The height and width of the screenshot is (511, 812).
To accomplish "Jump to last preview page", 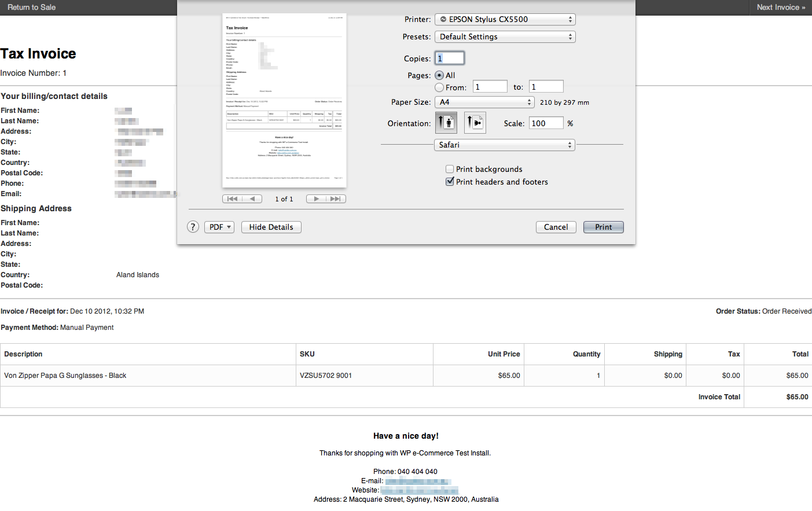I will 336,198.
